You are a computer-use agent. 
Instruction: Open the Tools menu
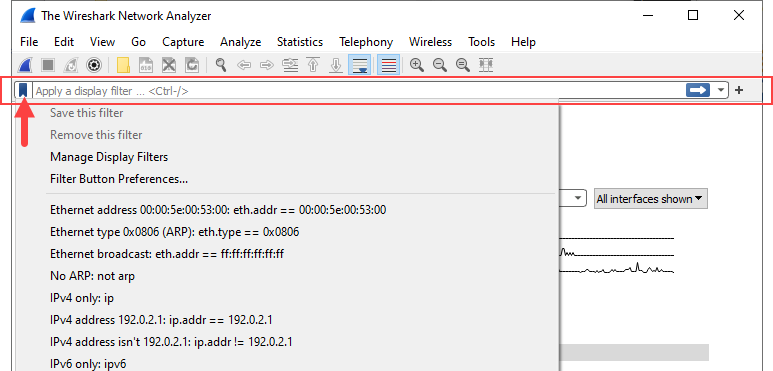(482, 42)
